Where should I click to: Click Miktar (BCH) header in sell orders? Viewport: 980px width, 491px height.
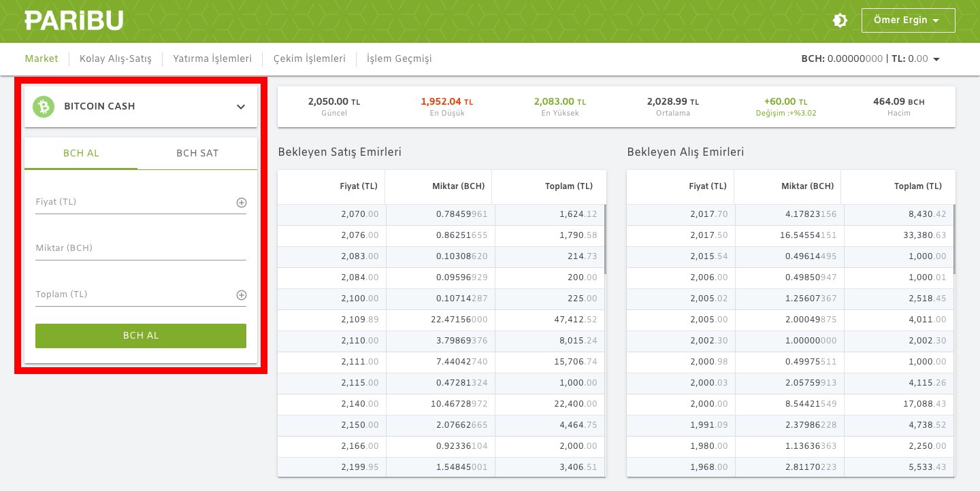(459, 186)
